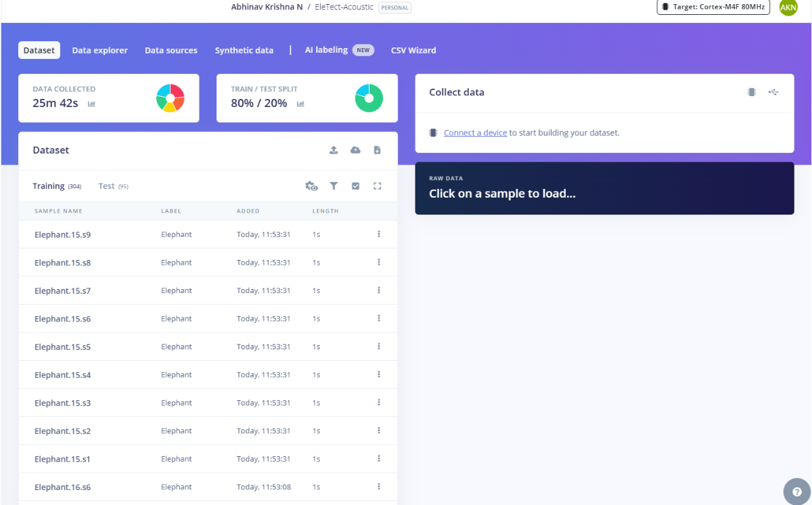Click the device chip icon in Collect data header

point(752,92)
